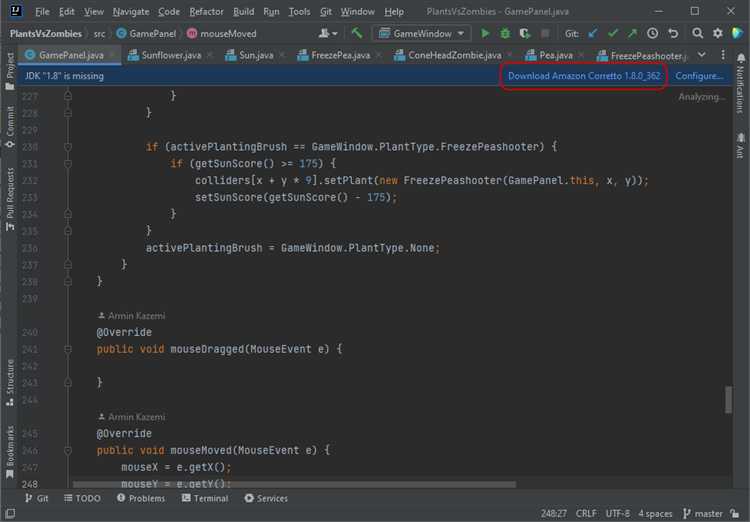Click the editor vertical scrollbar thumb
Screen dimensions: 750x522
pyautogui.click(x=728, y=400)
